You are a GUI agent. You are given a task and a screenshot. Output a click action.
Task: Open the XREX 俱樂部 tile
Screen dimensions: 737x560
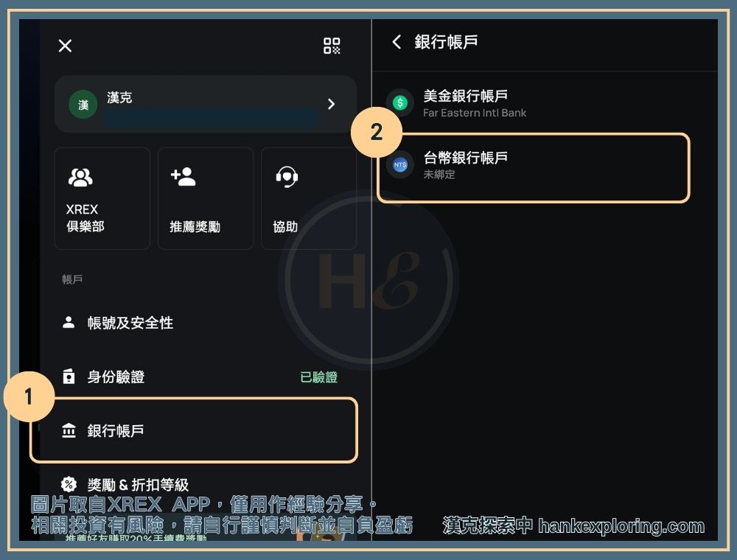[102, 198]
